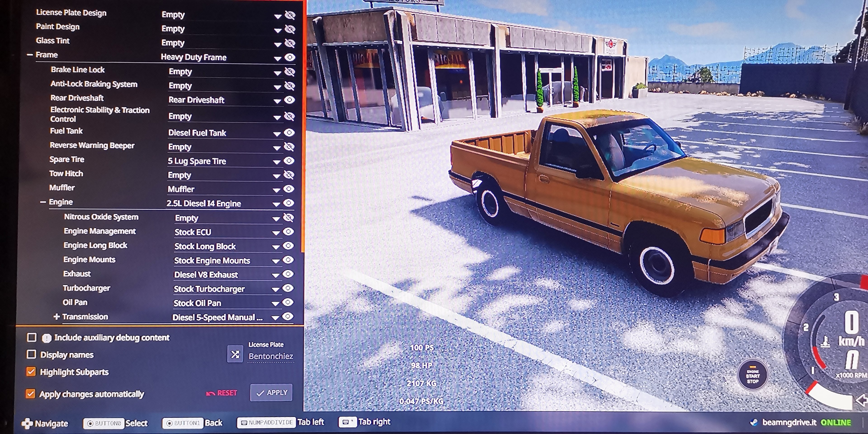Toggle visibility of 2.5L Diesel I4 Engine
This screenshot has height=434, width=868.
(x=288, y=203)
